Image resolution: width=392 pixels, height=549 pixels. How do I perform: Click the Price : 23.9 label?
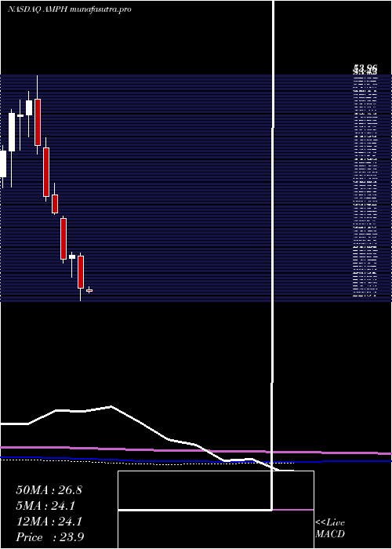pyautogui.click(x=49, y=537)
